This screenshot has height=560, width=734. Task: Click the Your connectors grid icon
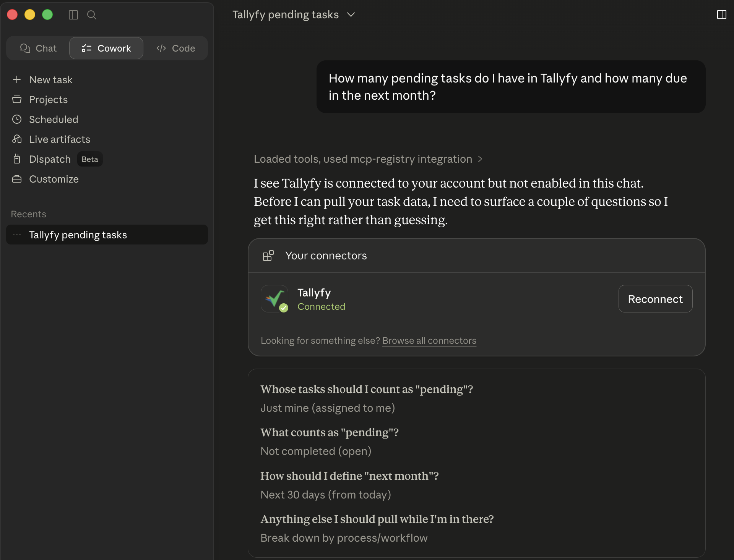coord(268,256)
